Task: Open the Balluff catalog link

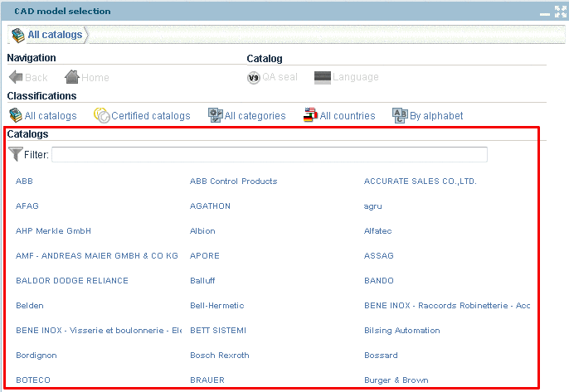Action: (203, 281)
